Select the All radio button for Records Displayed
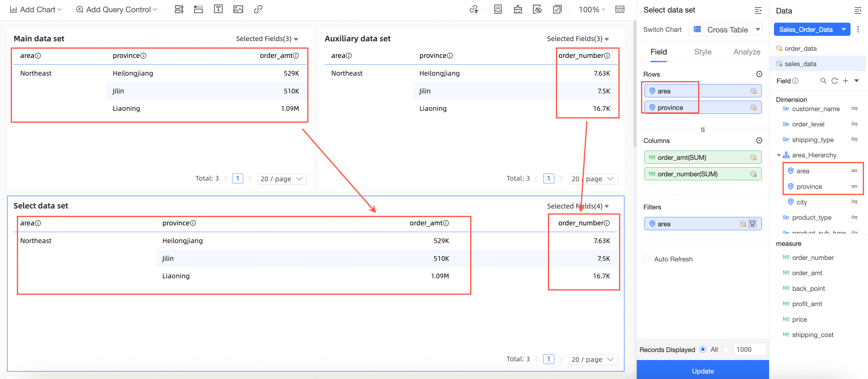Image resolution: width=868 pixels, height=379 pixels. point(703,349)
